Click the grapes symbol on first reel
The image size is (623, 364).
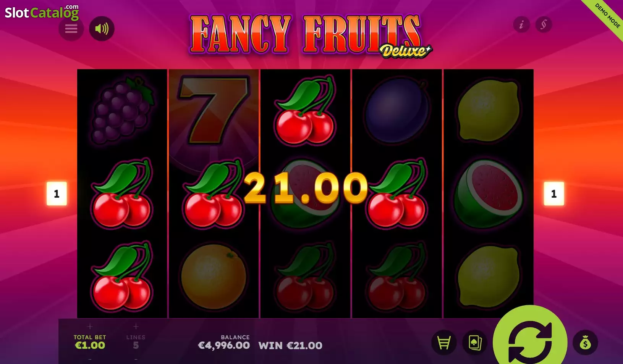coord(122,110)
